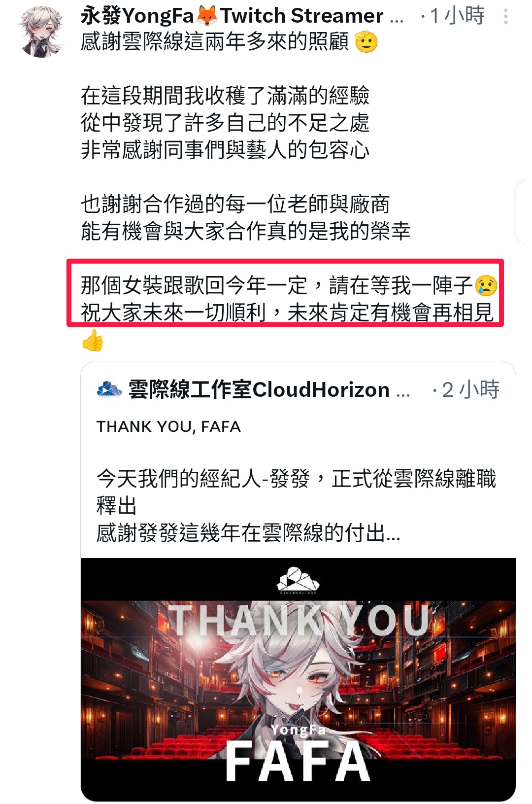Expand the truncated quoted text ending with ellipsis
532x804 pixels.
(248, 533)
